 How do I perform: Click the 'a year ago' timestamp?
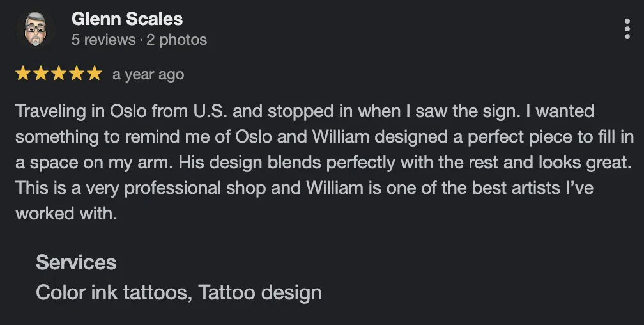(x=148, y=74)
